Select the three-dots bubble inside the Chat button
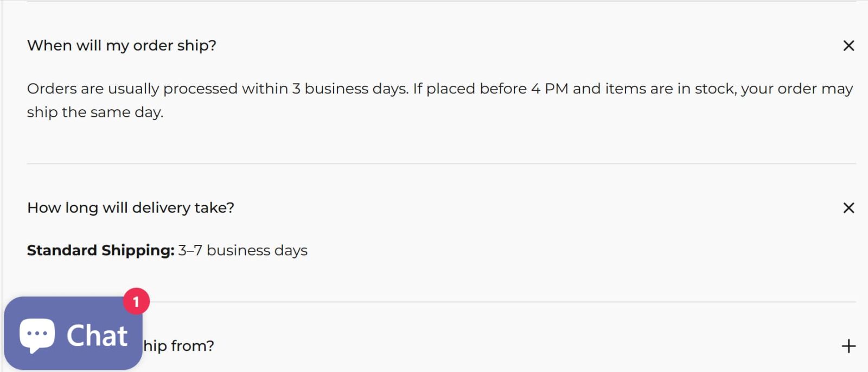 point(36,333)
